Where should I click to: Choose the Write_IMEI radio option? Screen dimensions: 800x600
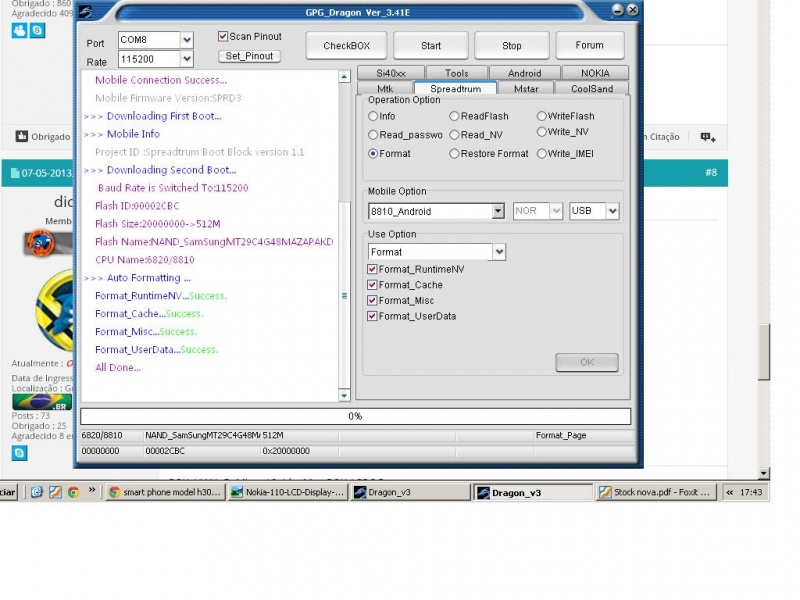pos(541,154)
